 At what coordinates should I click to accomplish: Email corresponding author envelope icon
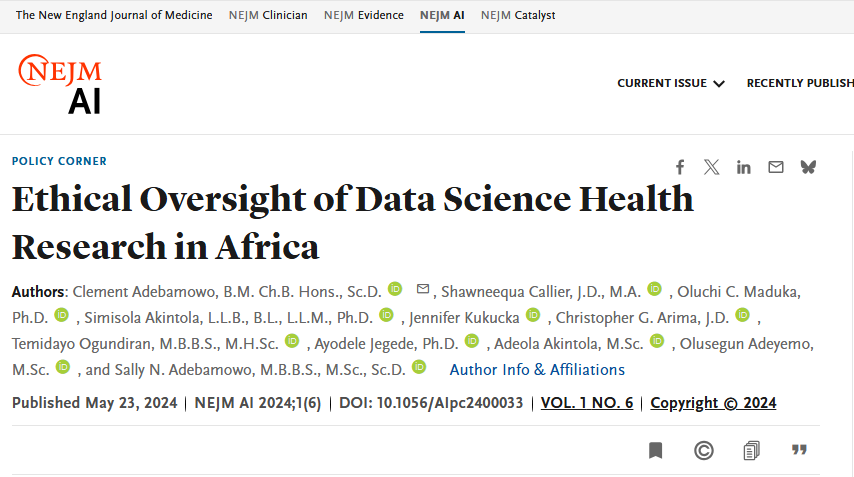point(423,289)
